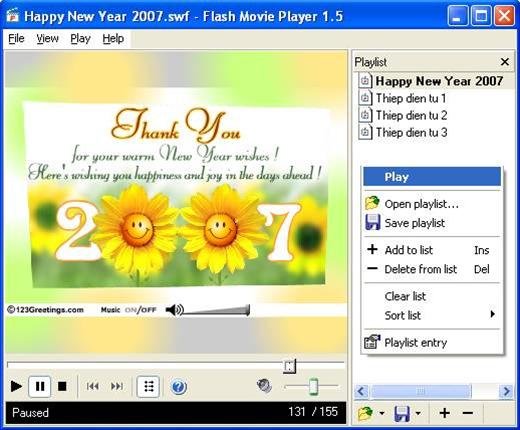Close the Playlist panel
The image size is (520, 430).
tap(505, 62)
